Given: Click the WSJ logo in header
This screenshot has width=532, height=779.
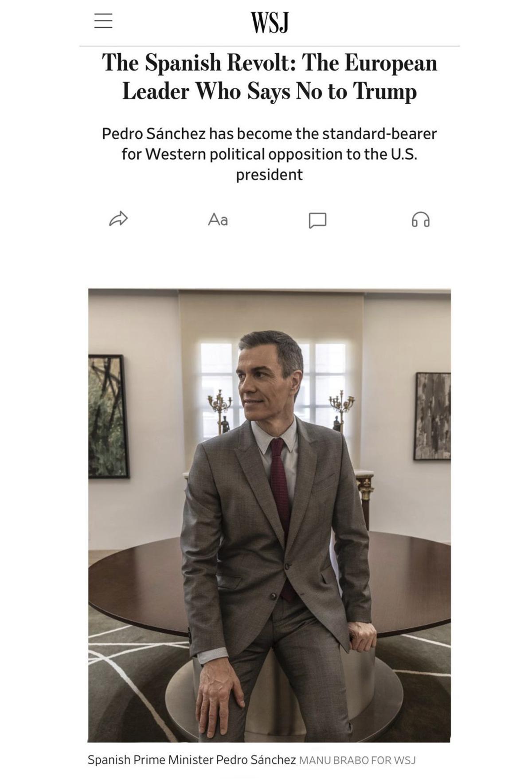Looking at the screenshot, I should [270, 22].
